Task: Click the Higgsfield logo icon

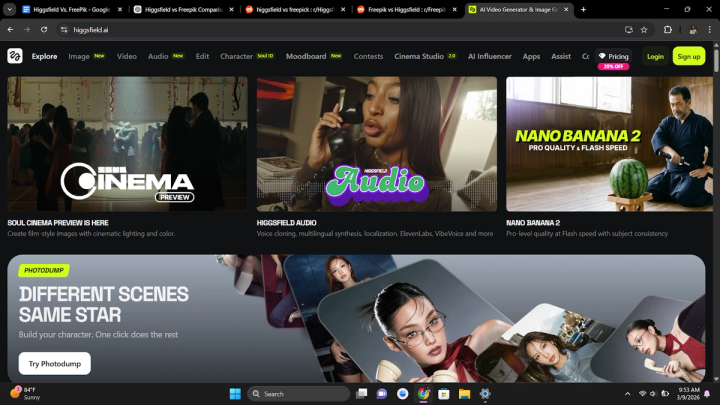Action: coord(15,56)
